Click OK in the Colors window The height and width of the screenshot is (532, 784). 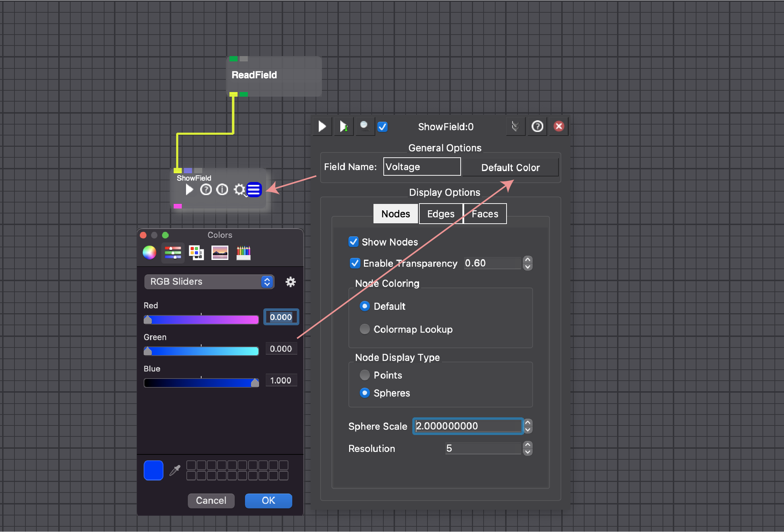tap(268, 501)
